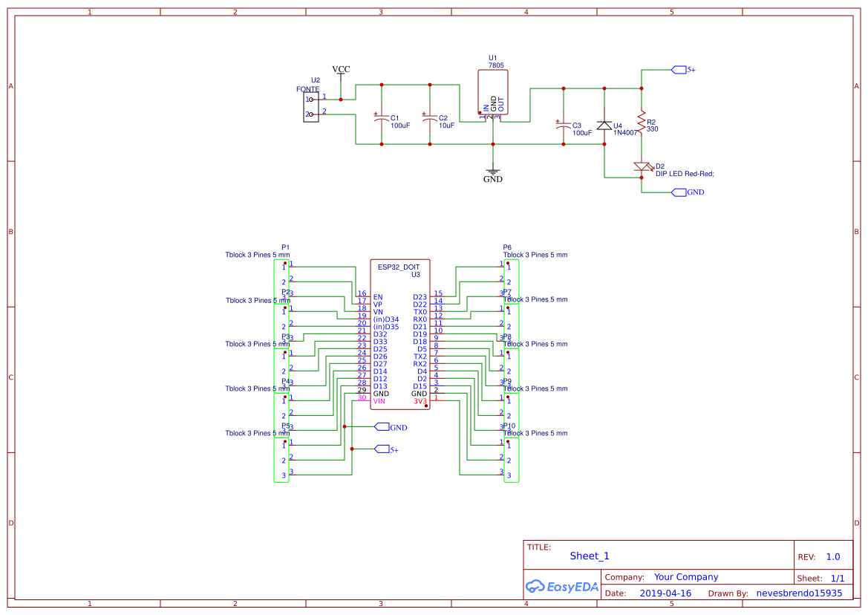This screenshot has height=615, width=868.
Task: Click the 330 resistor value text
Action: [x=653, y=129]
